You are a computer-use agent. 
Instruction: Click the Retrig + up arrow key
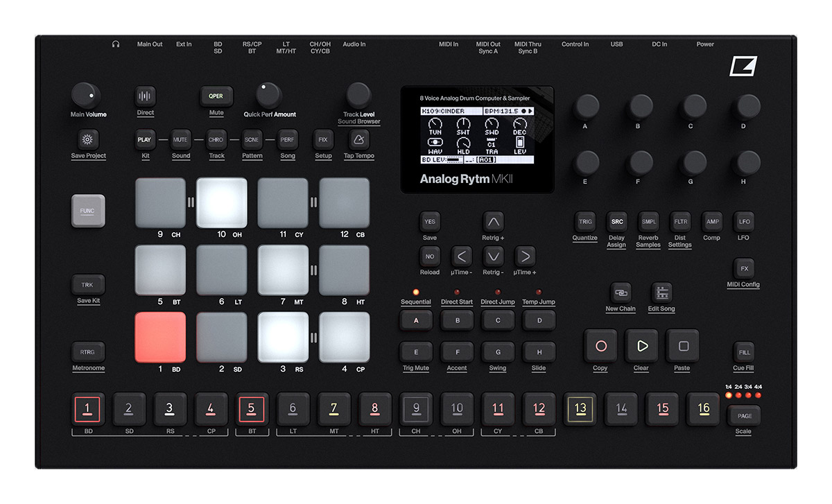click(493, 222)
